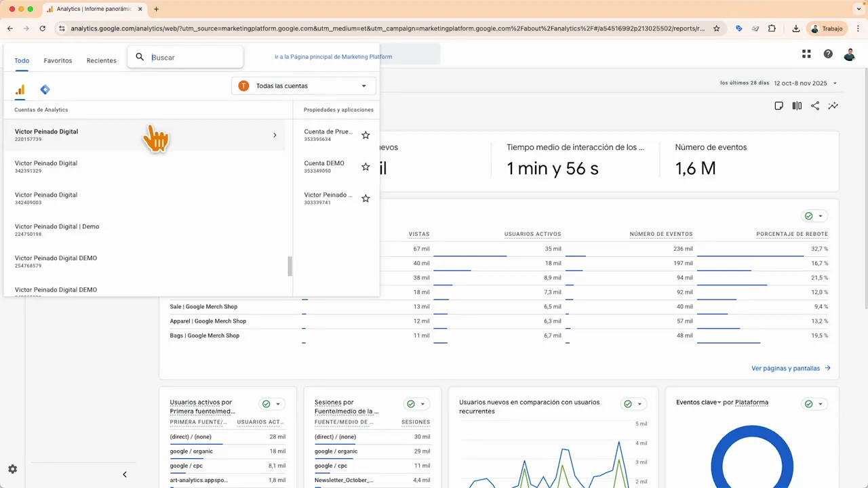The image size is (868, 488).
Task: Open the Google apps grid icon
Action: tap(806, 54)
